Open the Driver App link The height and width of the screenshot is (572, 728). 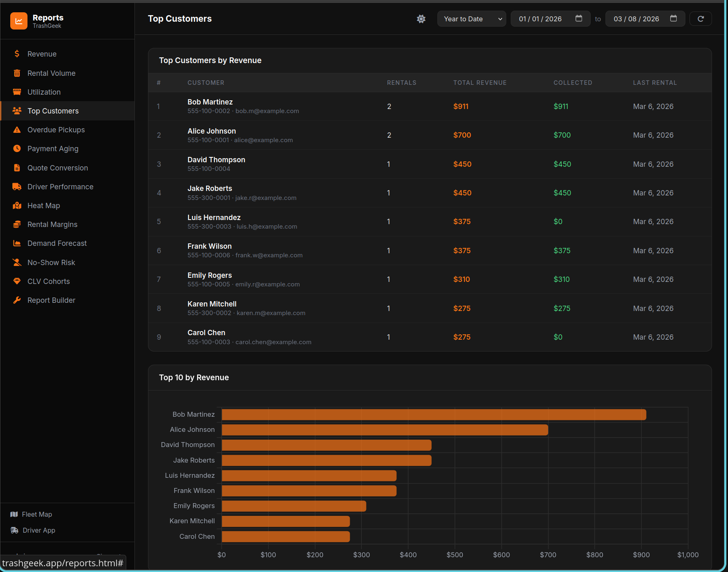[x=38, y=530]
